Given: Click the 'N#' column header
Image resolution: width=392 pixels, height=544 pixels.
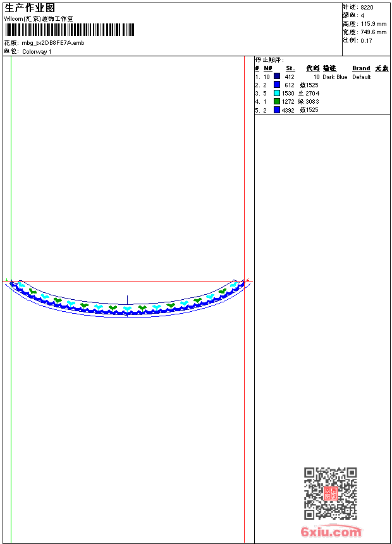Looking at the screenshot, I should (x=268, y=68).
